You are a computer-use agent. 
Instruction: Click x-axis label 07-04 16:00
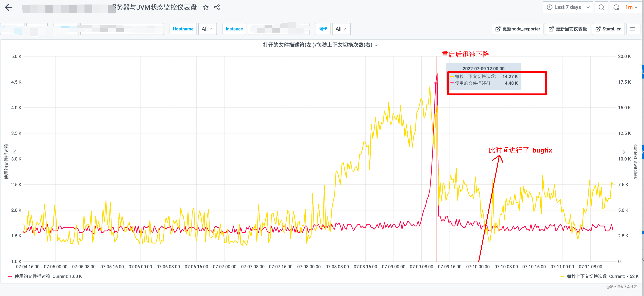pyautogui.click(x=28, y=267)
